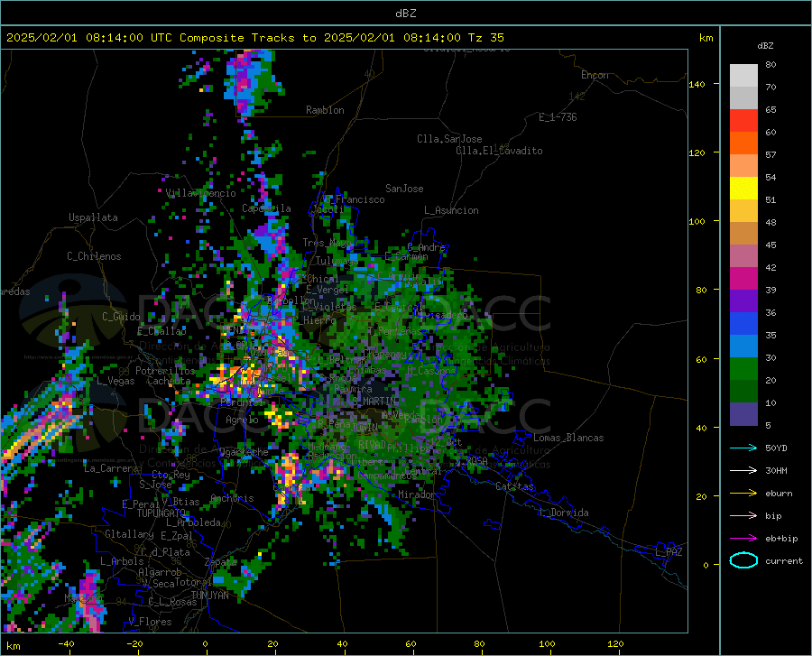
Task: Click the 'Anchoris' map label
Action: [x=232, y=498]
